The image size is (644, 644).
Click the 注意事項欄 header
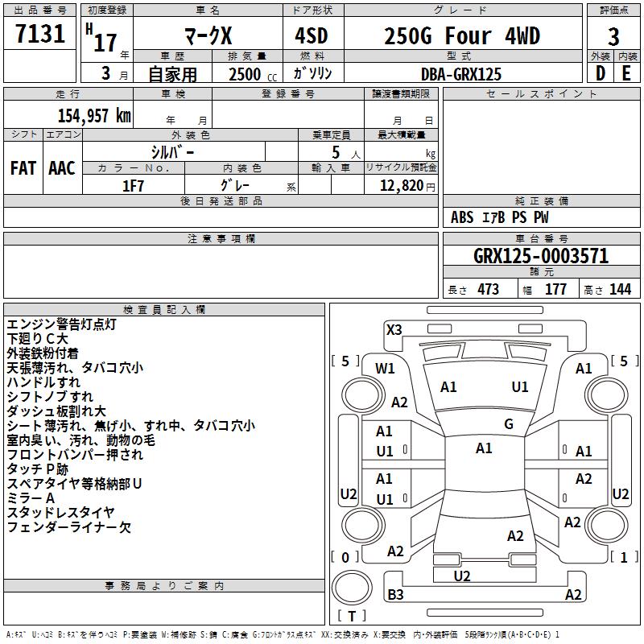click(x=221, y=238)
